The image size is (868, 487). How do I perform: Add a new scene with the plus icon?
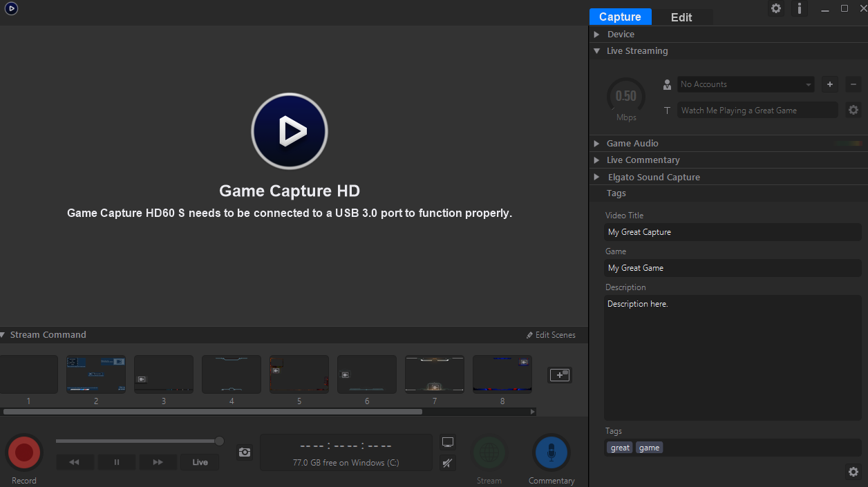(x=560, y=375)
